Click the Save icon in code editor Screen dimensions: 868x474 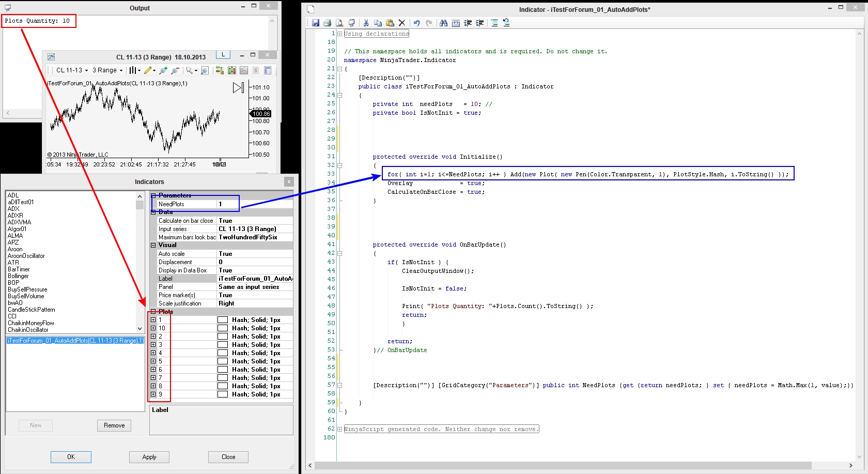316,23
